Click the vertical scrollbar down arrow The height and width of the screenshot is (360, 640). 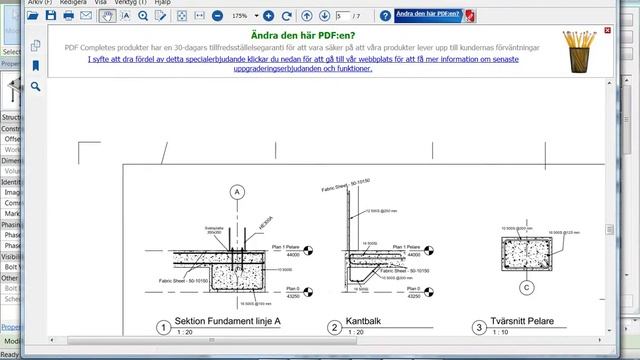609,330
